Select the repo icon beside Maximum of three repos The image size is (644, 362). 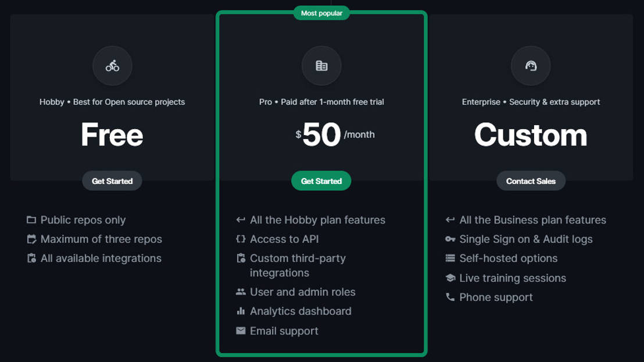(31, 239)
